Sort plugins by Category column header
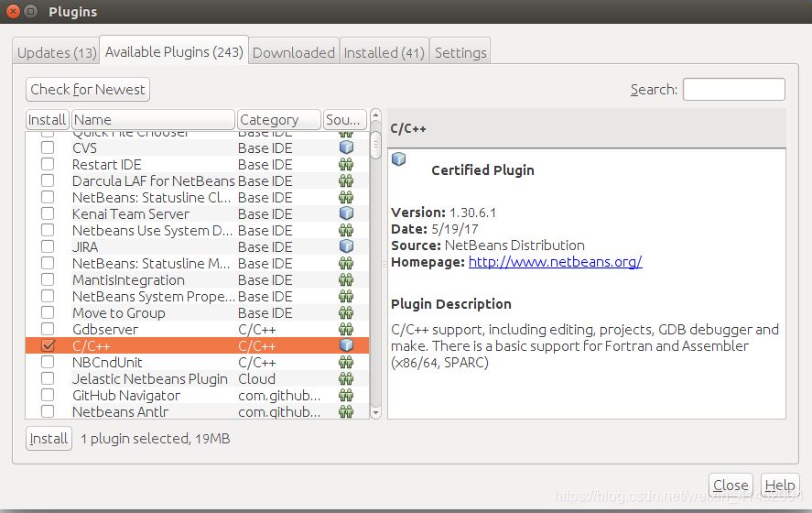Viewport: 812px width, 513px height. 278,119
